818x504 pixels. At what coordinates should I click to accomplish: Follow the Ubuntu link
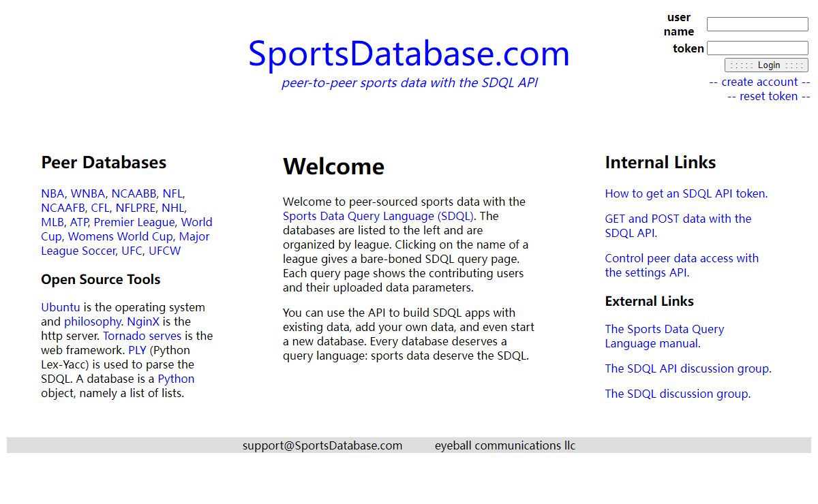[x=61, y=307]
